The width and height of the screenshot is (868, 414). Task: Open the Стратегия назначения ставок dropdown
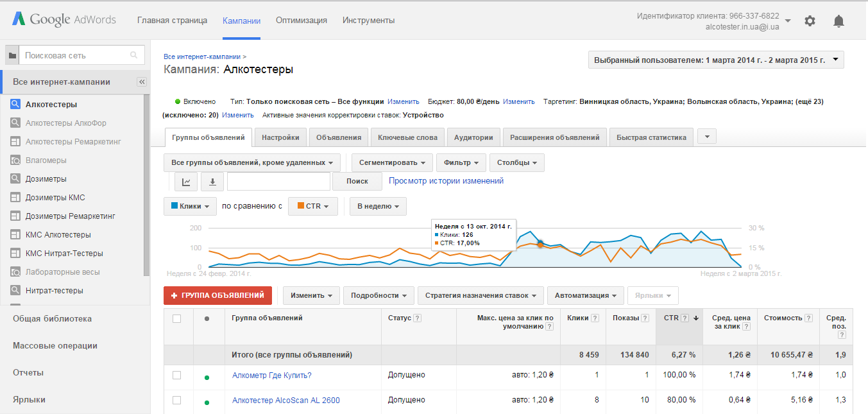tap(481, 295)
